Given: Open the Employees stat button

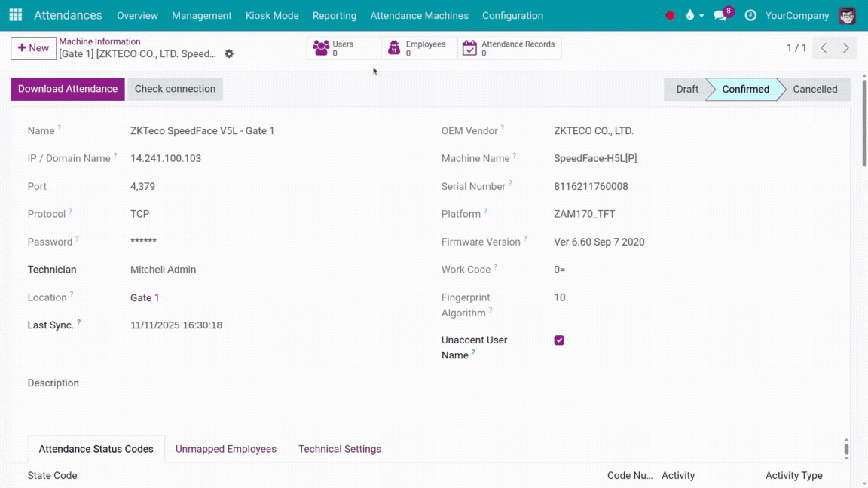Looking at the screenshot, I should pos(418,48).
